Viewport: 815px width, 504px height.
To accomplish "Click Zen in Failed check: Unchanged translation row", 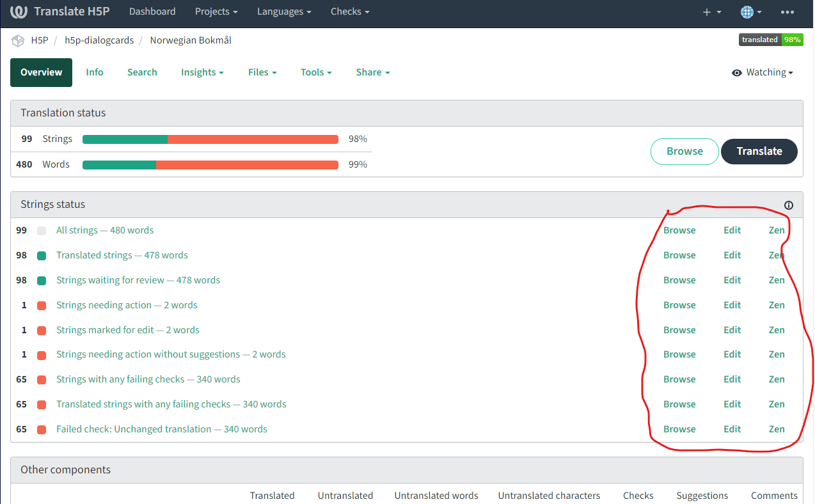I will coord(777,429).
